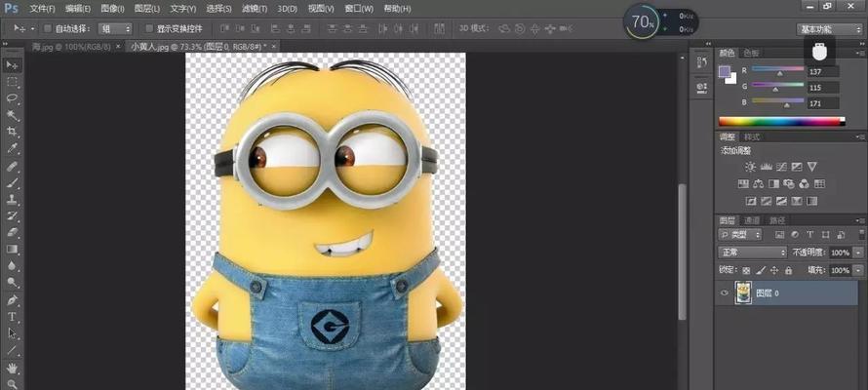Enable the 显示变换控件 checkbox
The height and width of the screenshot is (390, 868).
pyautogui.click(x=148, y=28)
